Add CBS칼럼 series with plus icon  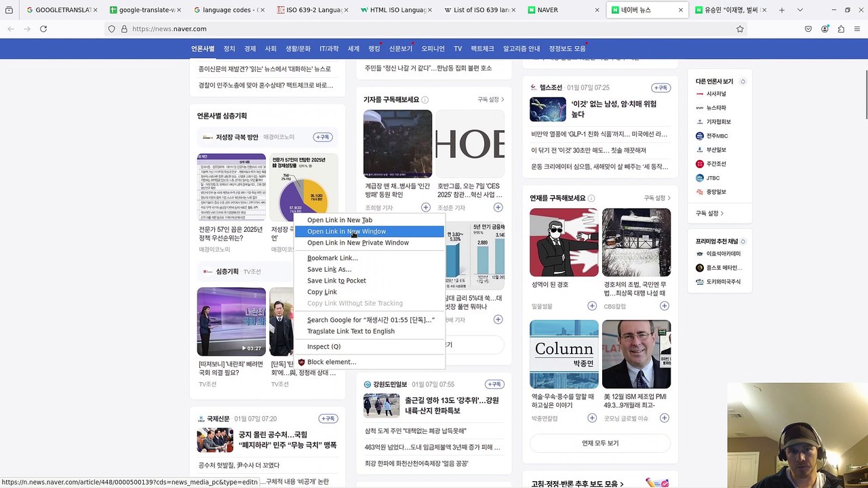point(664,306)
